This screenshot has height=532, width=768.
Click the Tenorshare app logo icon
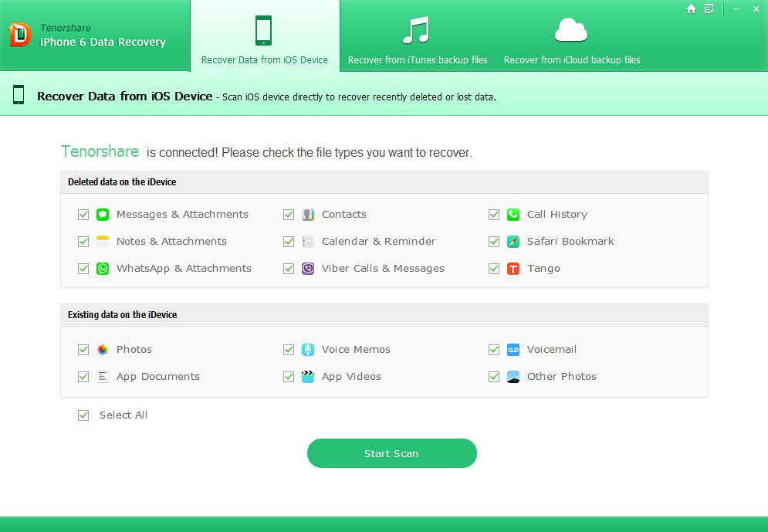click(19, 35)
